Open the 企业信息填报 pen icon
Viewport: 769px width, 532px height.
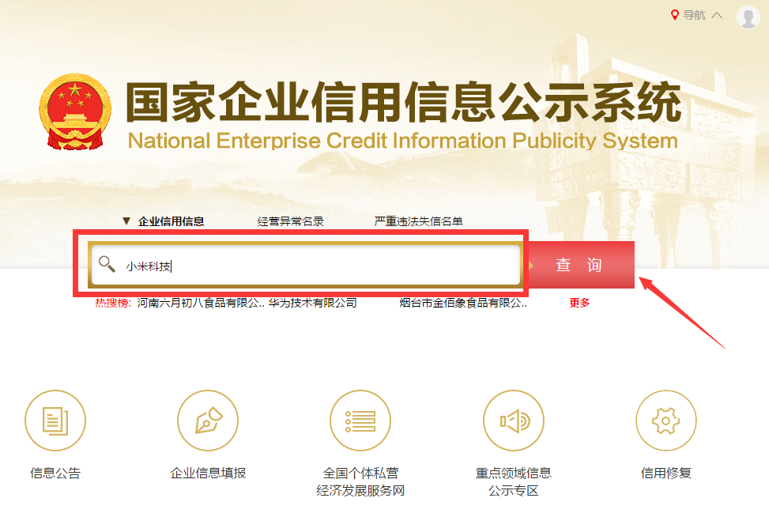click(x=208, y=421)
